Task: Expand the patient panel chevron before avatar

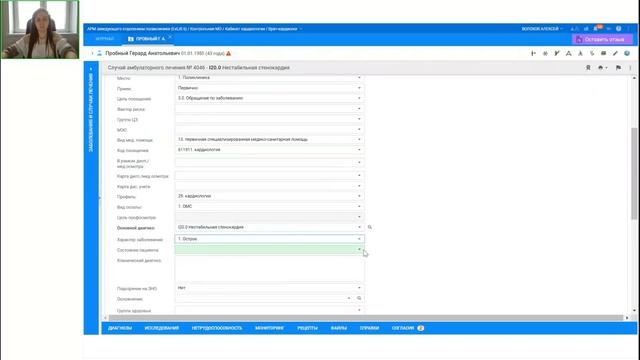Action: [92, 53]
